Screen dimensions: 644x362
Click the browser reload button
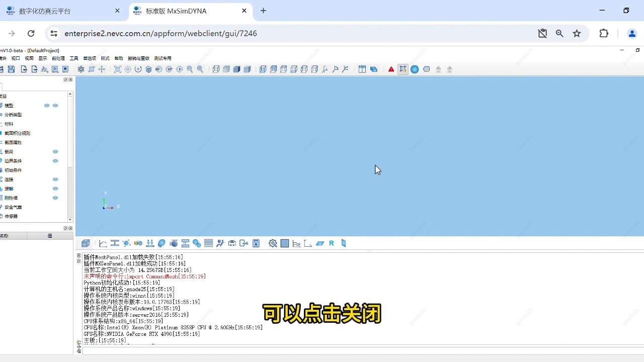tap(31, 33)
